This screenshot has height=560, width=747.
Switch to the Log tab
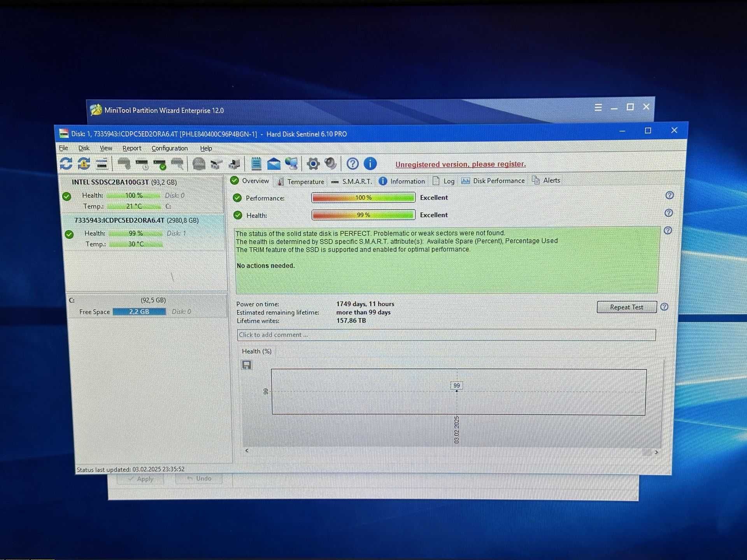(444, 181)
